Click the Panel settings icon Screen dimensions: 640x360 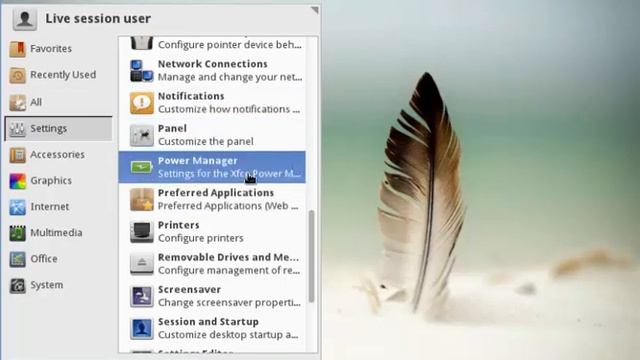(x=142, y=135)
